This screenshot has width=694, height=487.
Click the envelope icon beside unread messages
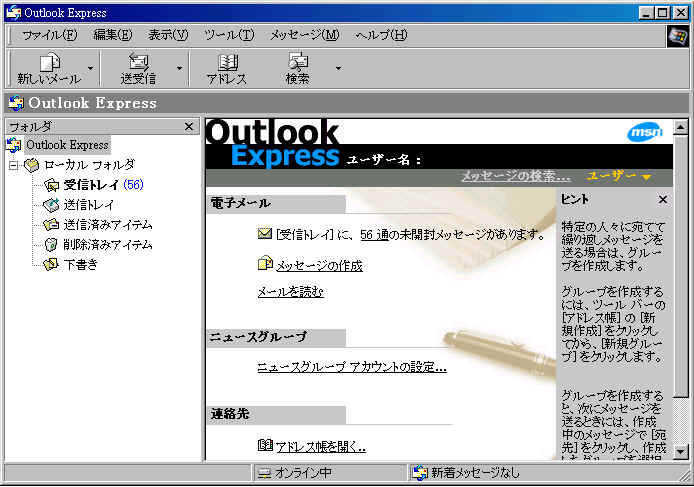265,233
